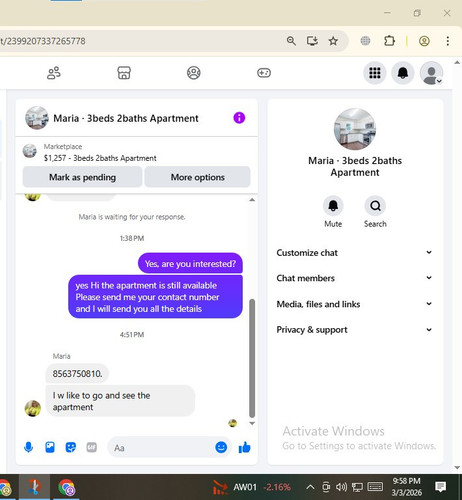Click the 'Yes, are you interested?' message bubble

click(190, 264)
